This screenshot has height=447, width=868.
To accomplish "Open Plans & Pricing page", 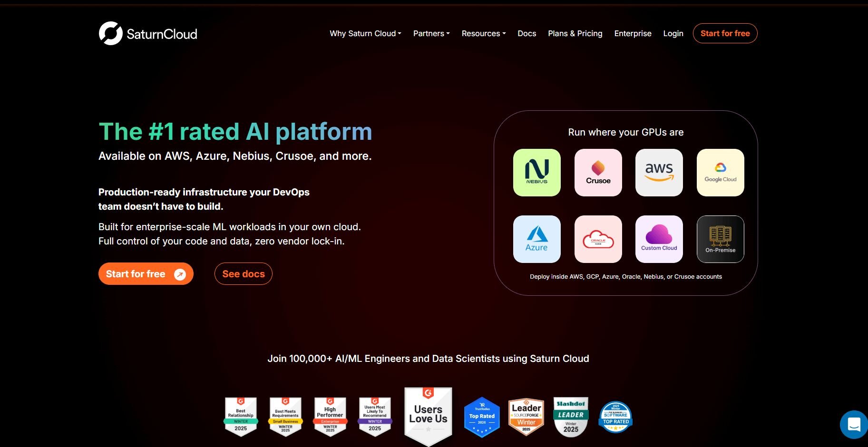I will (575, 33).
